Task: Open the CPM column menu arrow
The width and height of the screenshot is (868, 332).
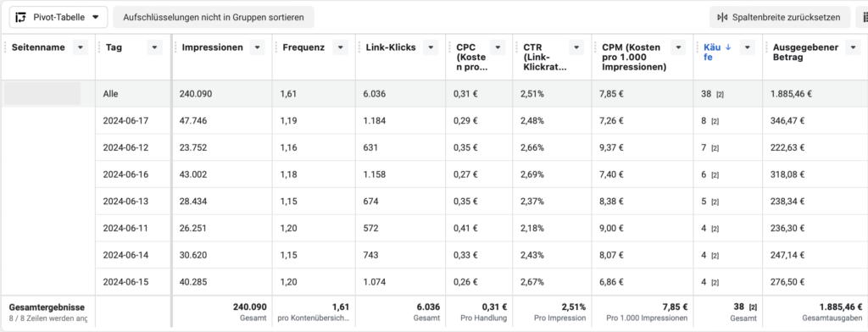Action: tap(678, 47)
